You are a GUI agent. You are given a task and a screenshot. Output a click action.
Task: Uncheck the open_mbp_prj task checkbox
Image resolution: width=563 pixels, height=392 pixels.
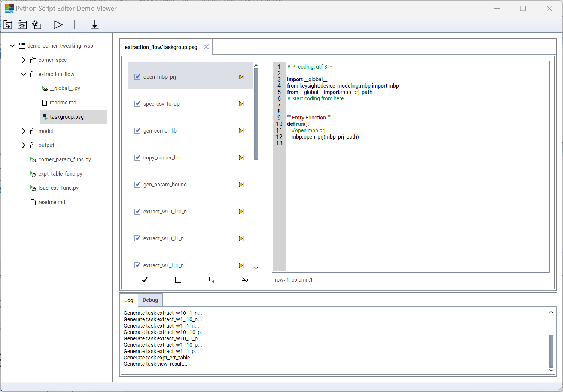[137, 77]
